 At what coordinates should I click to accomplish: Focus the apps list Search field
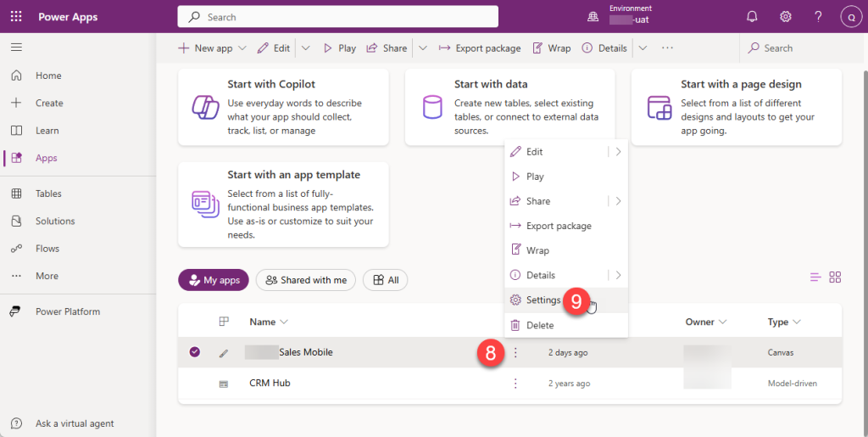tap(801, 48)
